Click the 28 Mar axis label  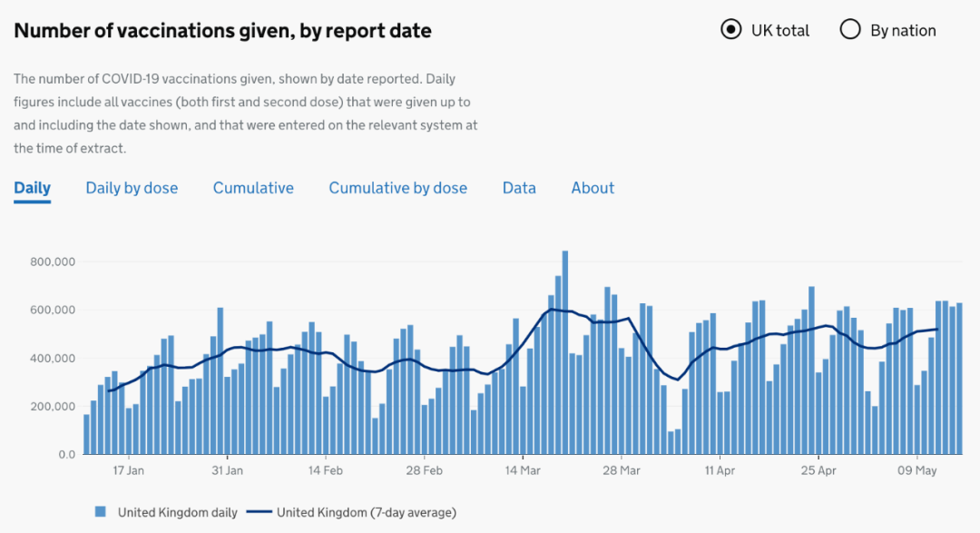[x=622, y=470]
